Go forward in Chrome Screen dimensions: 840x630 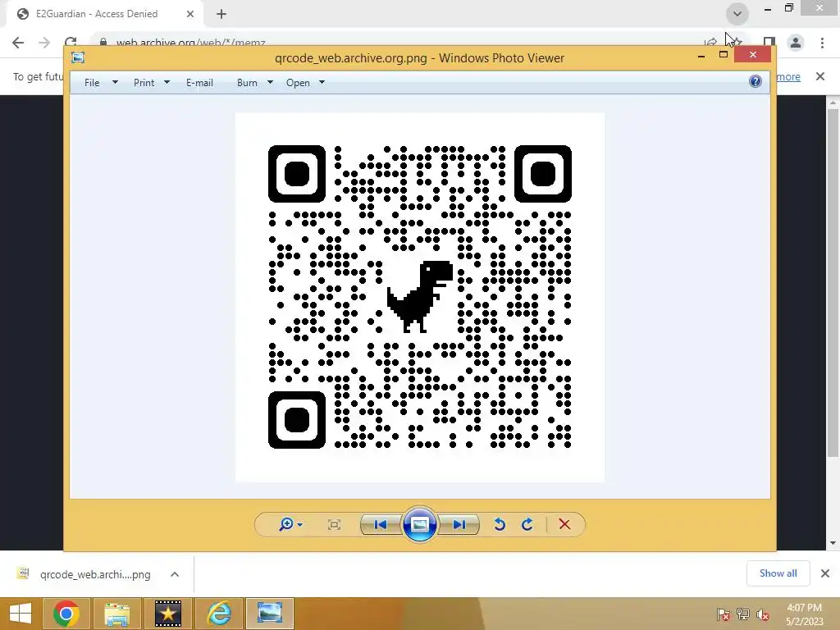(x=44, y=43)
